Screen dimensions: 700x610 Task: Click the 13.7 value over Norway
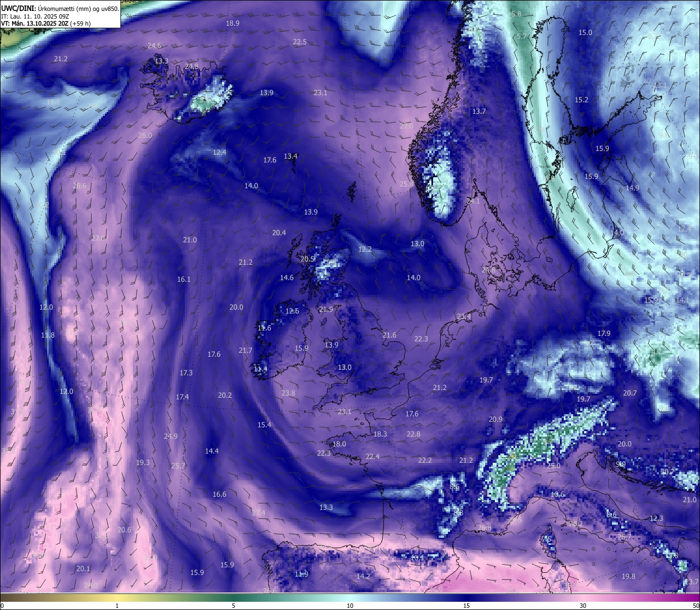coord(479,111)
